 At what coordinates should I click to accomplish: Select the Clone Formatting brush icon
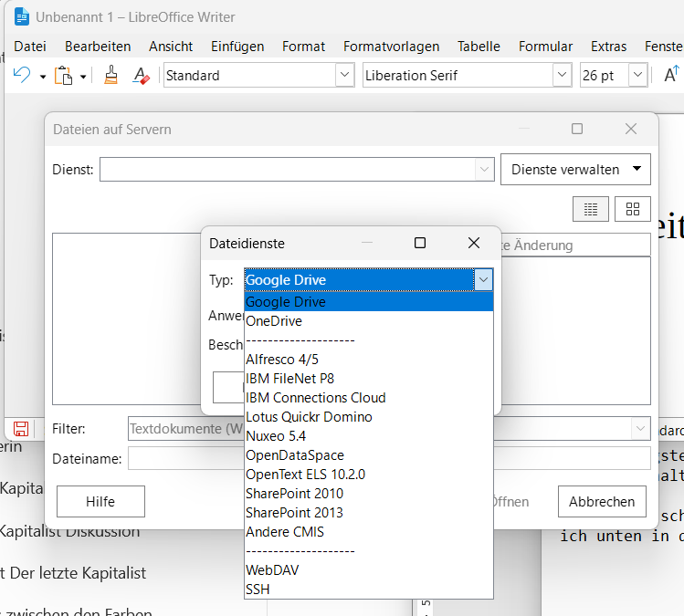[110, 75]
